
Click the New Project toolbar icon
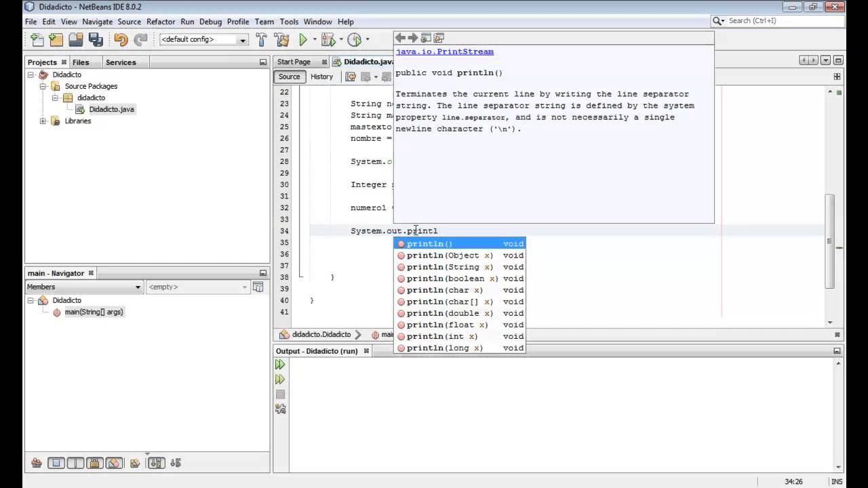point(56,39)
